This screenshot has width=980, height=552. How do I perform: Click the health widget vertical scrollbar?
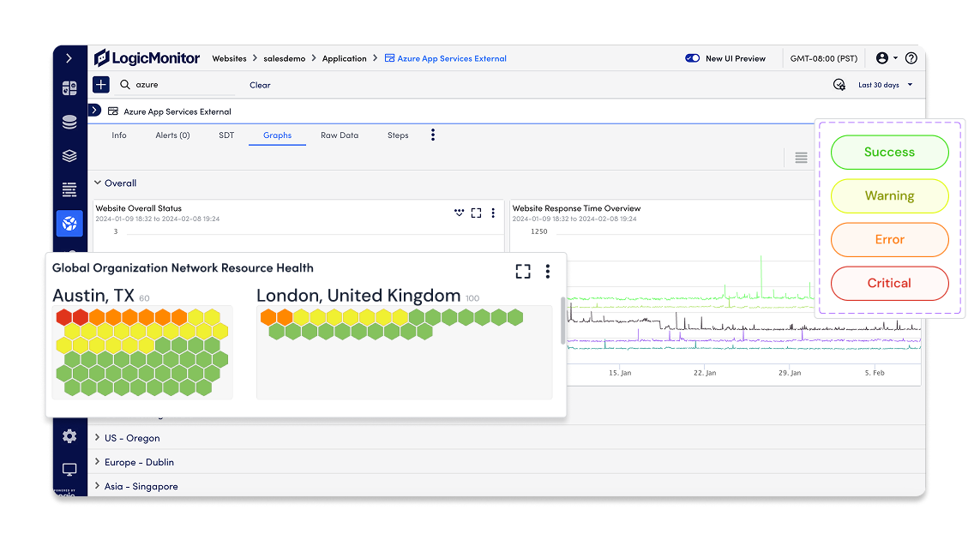pyautogui.click(x=563, y=321)
